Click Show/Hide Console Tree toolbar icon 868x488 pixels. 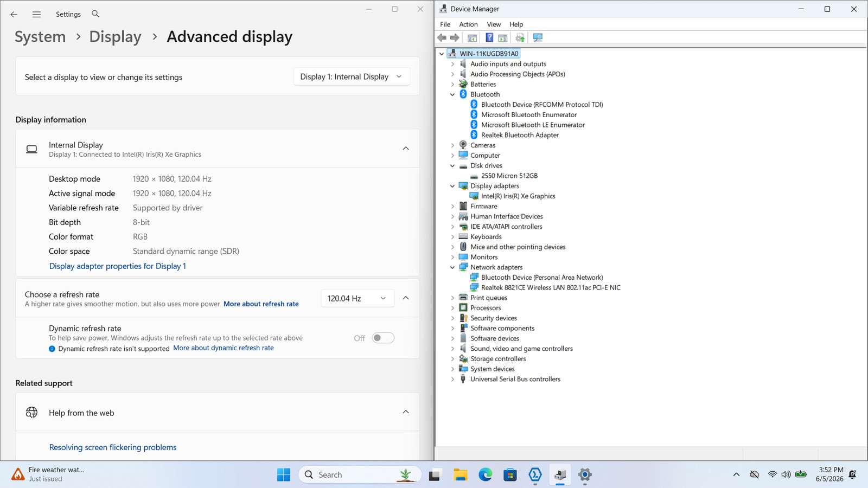pos(472,38)
